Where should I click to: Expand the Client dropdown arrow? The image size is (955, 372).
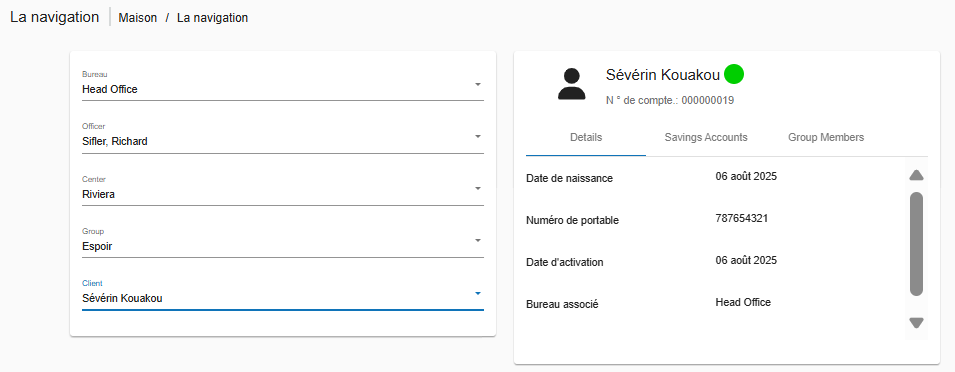[x=478, y=293]
